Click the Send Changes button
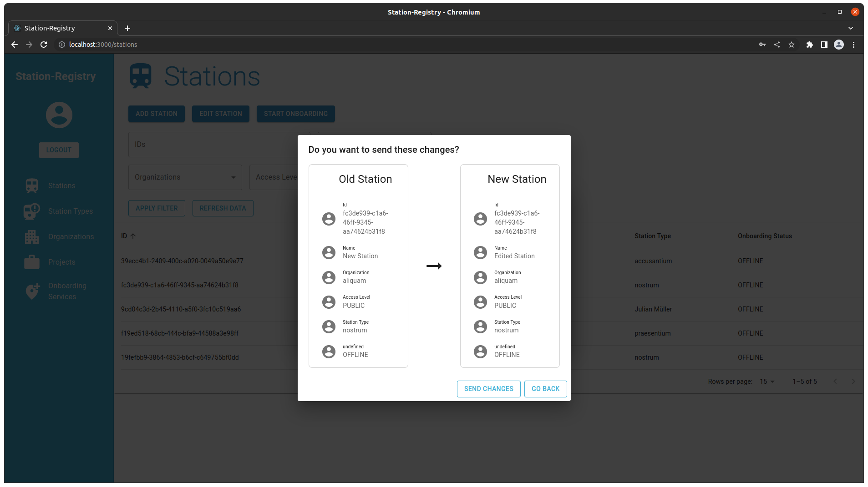This screenshot has width=868, height=487. coord(488,389)
